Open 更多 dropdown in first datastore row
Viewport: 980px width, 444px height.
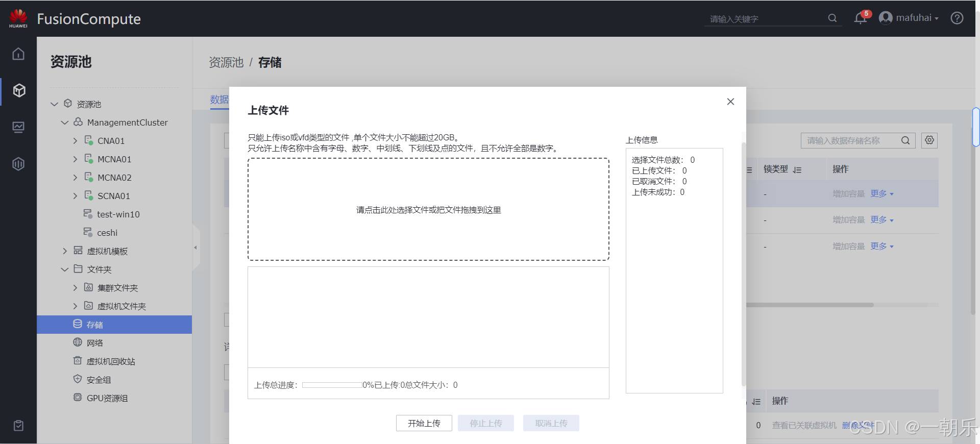point(882,194)
